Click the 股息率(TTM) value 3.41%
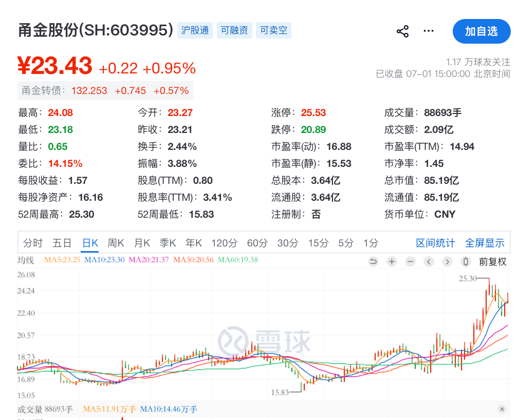519x420 pixels. (217, 198)
